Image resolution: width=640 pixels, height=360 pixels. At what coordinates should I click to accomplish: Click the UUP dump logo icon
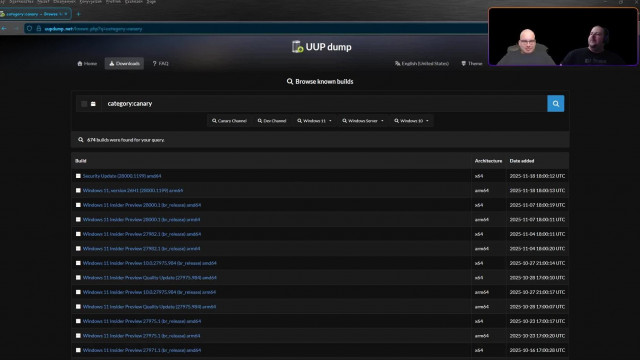coord(298,47)
